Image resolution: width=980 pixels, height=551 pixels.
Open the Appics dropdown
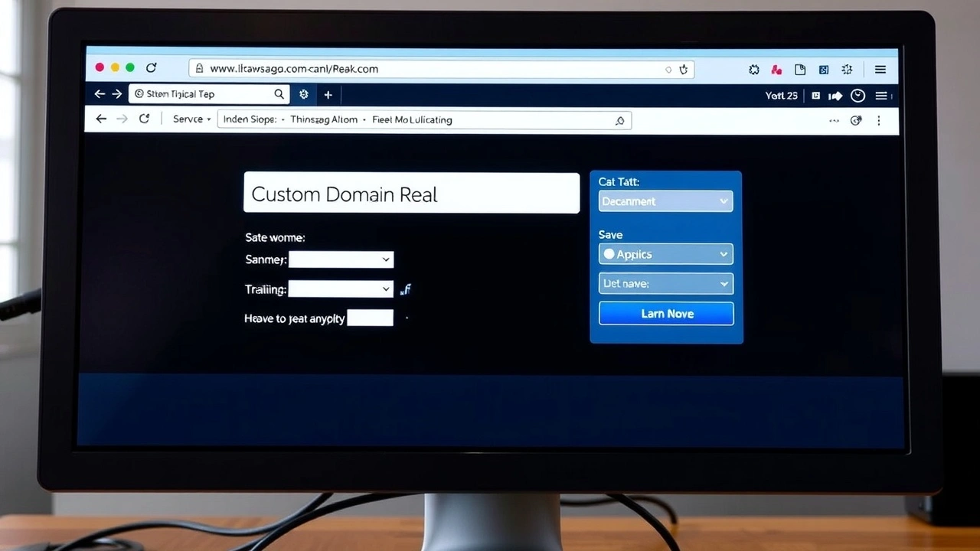click(665, 254)
